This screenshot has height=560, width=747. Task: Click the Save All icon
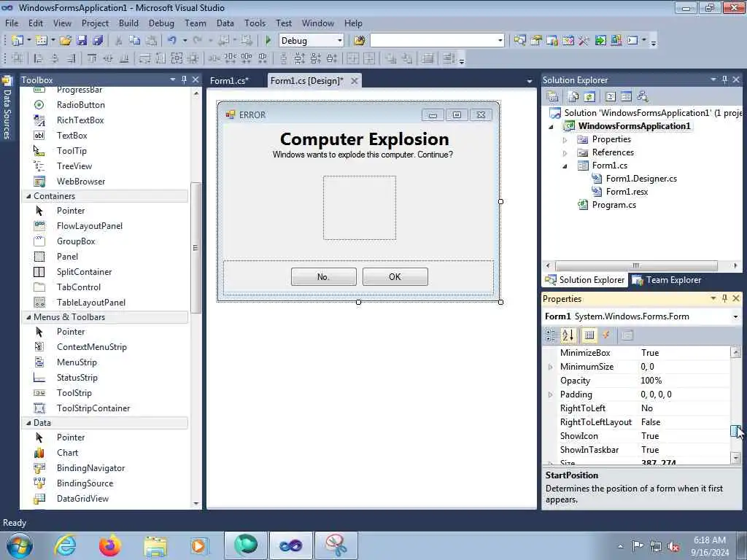pos(98,41)
